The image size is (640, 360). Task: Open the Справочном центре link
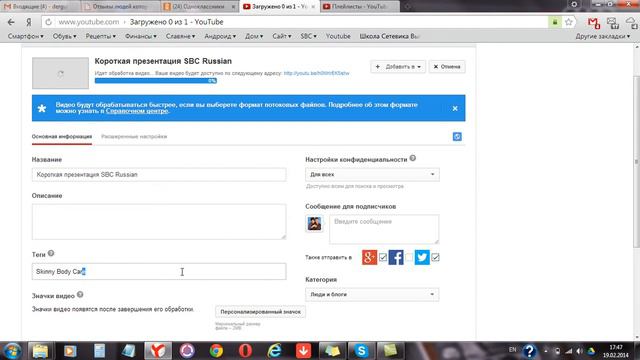pyautogui.click(x=137, y=111)
